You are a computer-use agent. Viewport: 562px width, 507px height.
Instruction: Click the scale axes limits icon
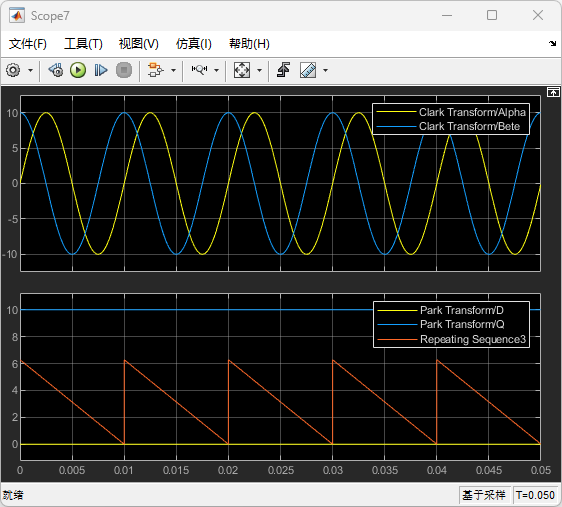point(242,70)
